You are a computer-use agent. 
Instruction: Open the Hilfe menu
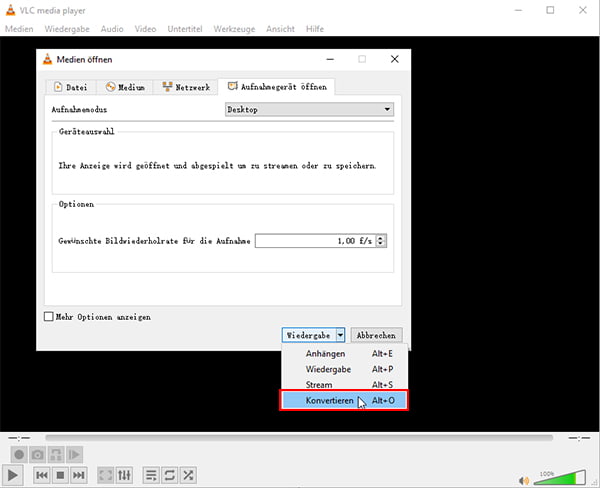pyautogui.click(x=315, y=29)
